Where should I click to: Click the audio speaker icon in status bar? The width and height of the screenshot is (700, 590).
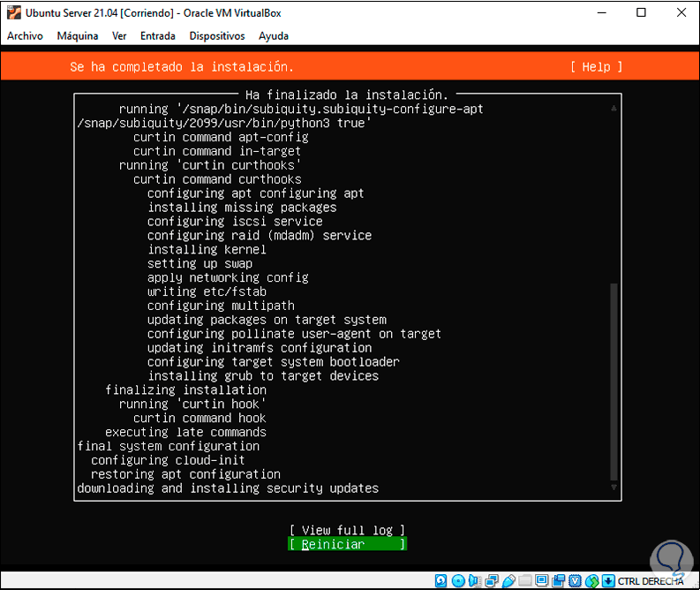click(x=475, y=580)
